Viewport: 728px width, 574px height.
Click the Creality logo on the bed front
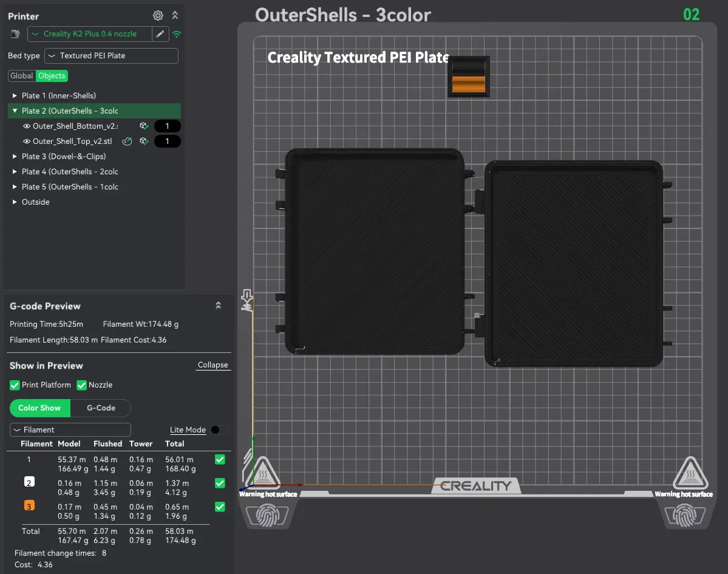[x=476, y=486]
